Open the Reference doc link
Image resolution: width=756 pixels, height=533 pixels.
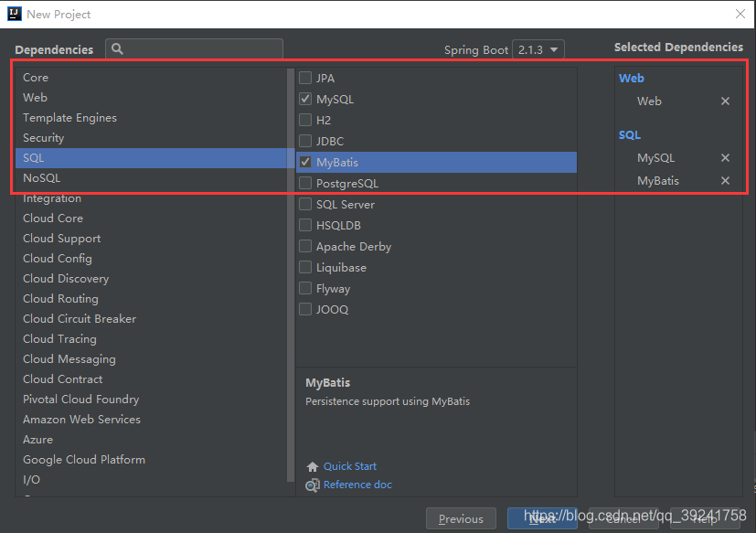(357, 485)
